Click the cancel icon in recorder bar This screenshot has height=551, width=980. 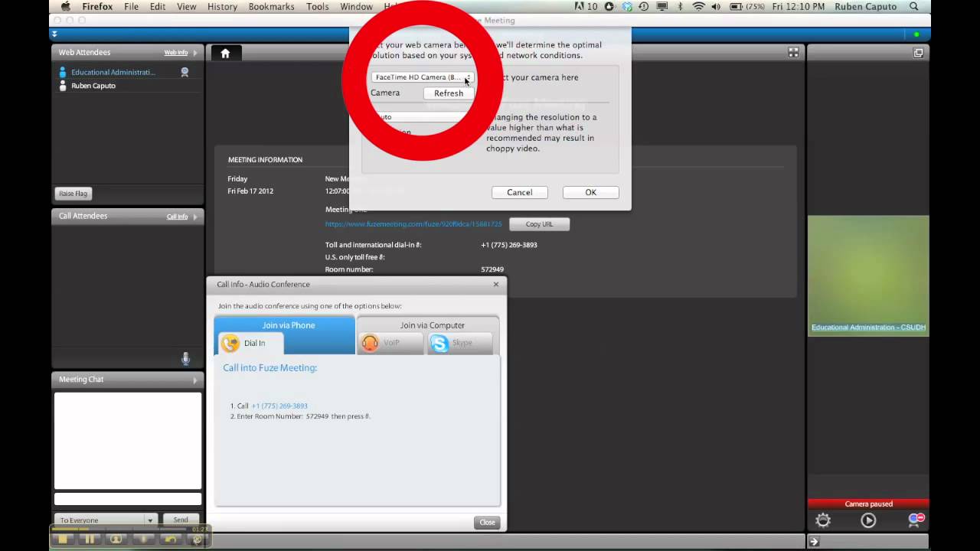(197, 540)
